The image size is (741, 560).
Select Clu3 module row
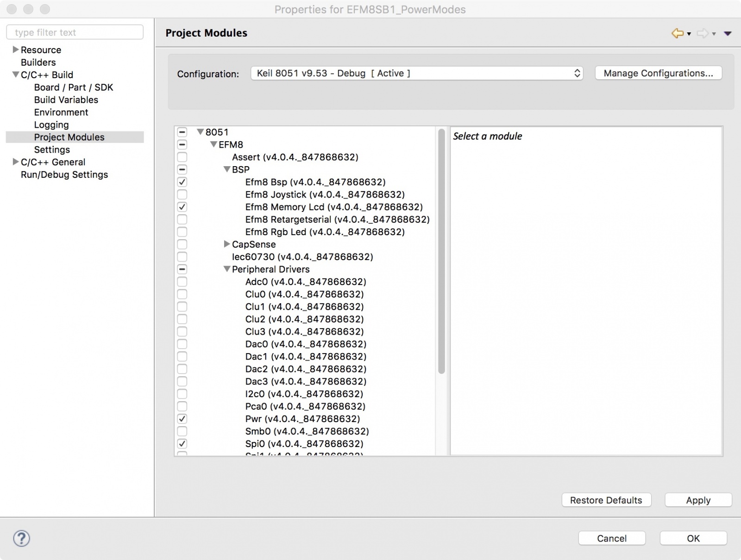(x=304, y=332)
